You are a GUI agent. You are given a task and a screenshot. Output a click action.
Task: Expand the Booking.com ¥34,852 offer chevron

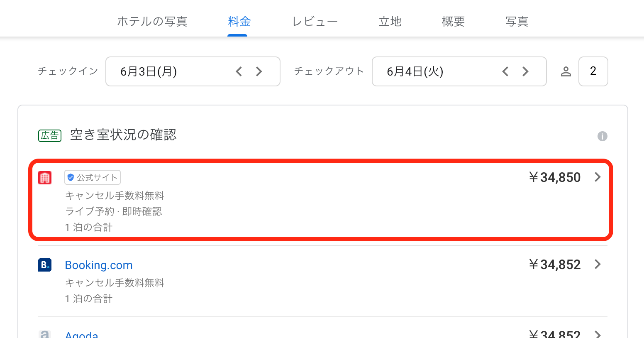(598, 265)
